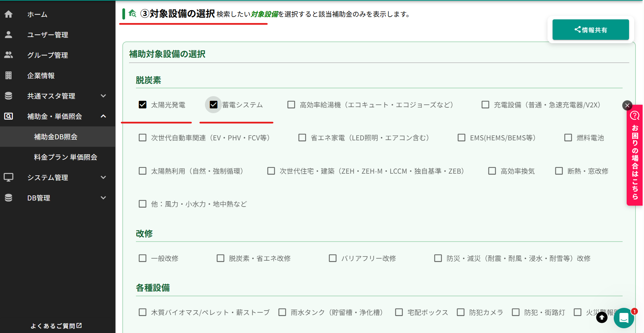The width and height of the screenshot is (644, 333).
Task: Check the バリアフリー改修 option
Action: point(333,258)
